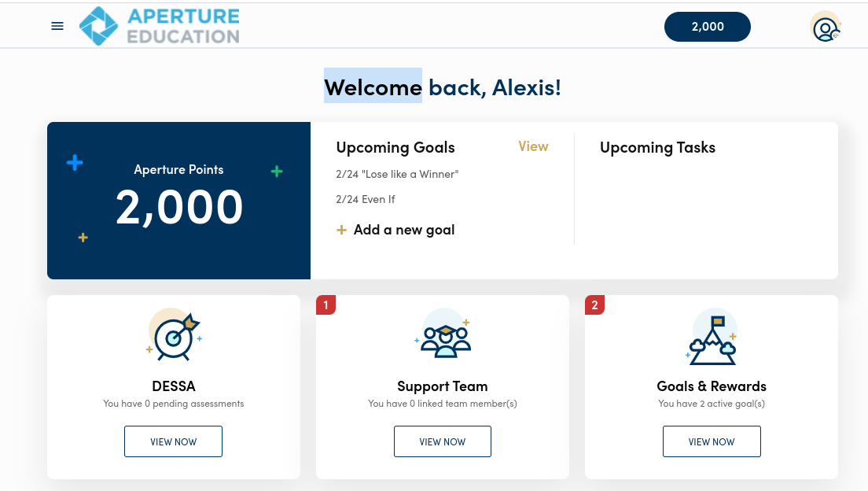Image resolution: width=868 pixels, height=491 pixels.
Task: Open the user profile avatar menu
Action: coord(825,28)
